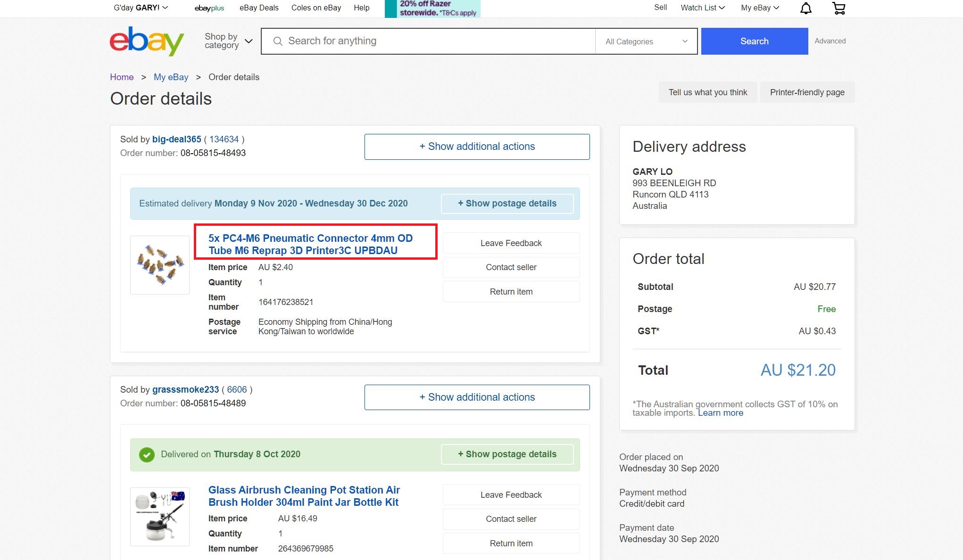Open the Help menu item

pos(362,8)
